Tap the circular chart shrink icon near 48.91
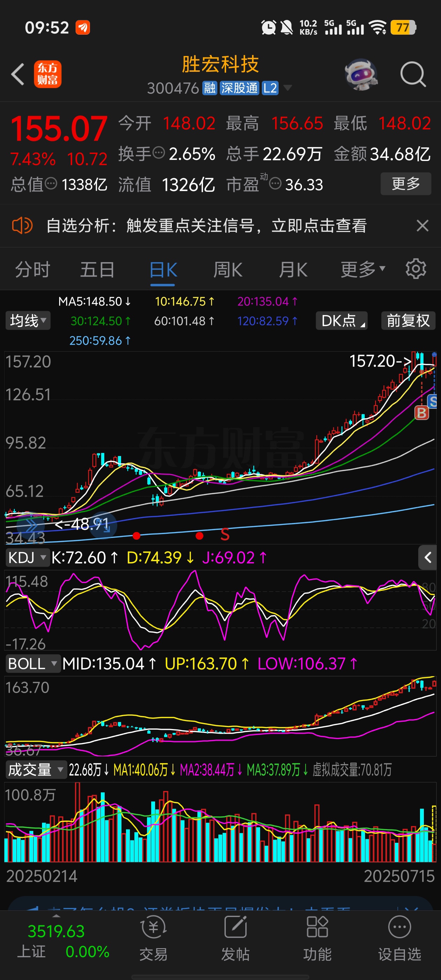The image size is (441, 980). [x=103, y=525]
